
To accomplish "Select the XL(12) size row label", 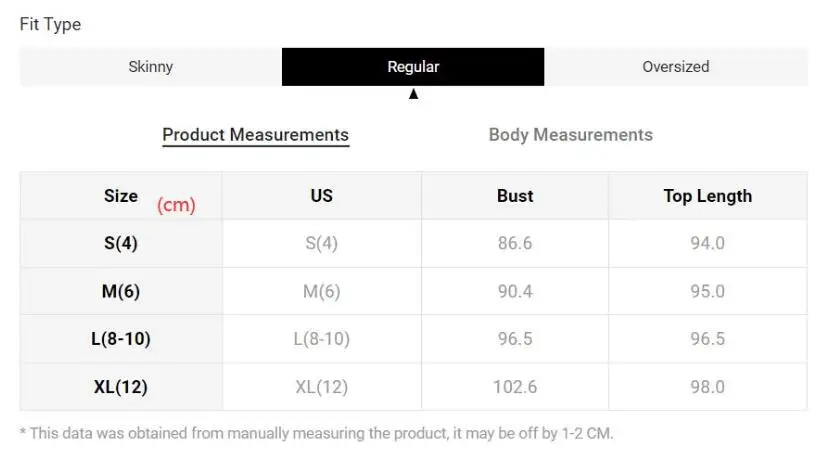I will click(121, 387).
